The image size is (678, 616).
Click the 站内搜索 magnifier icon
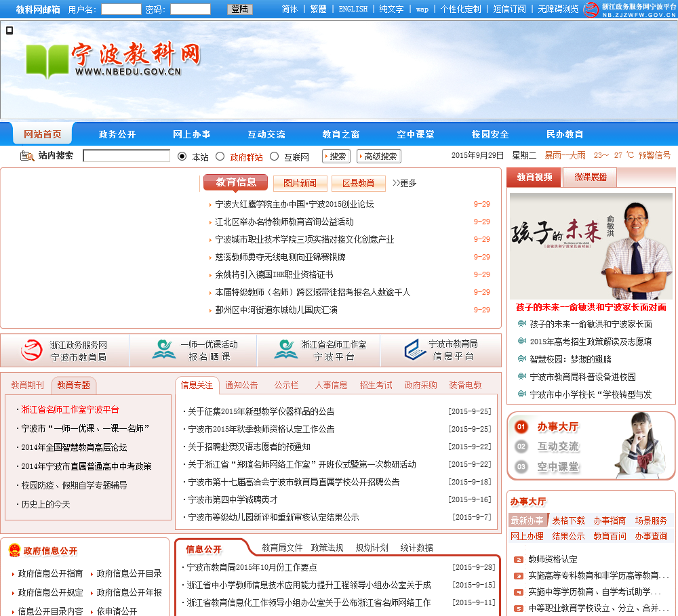click(27, 156)
